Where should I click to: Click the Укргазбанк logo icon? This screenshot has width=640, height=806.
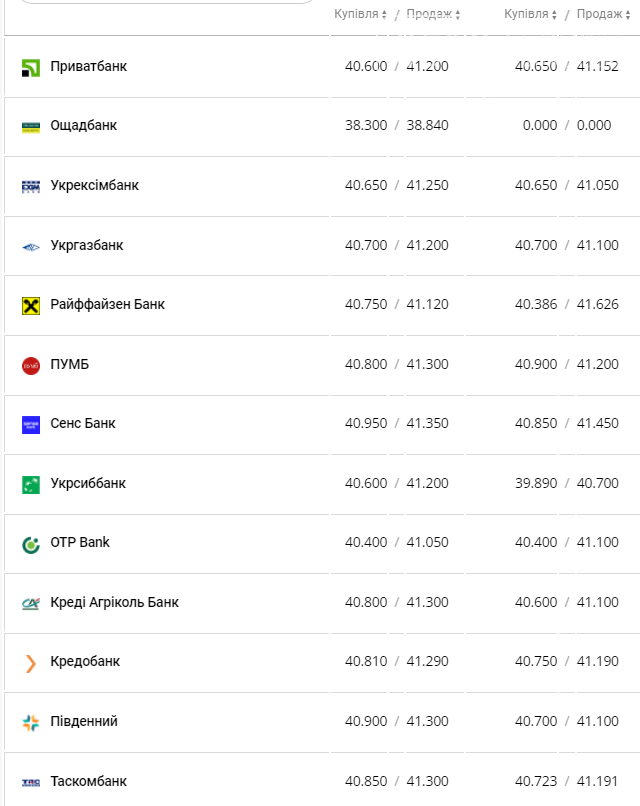pyautogui.click(x=31, y=246)
